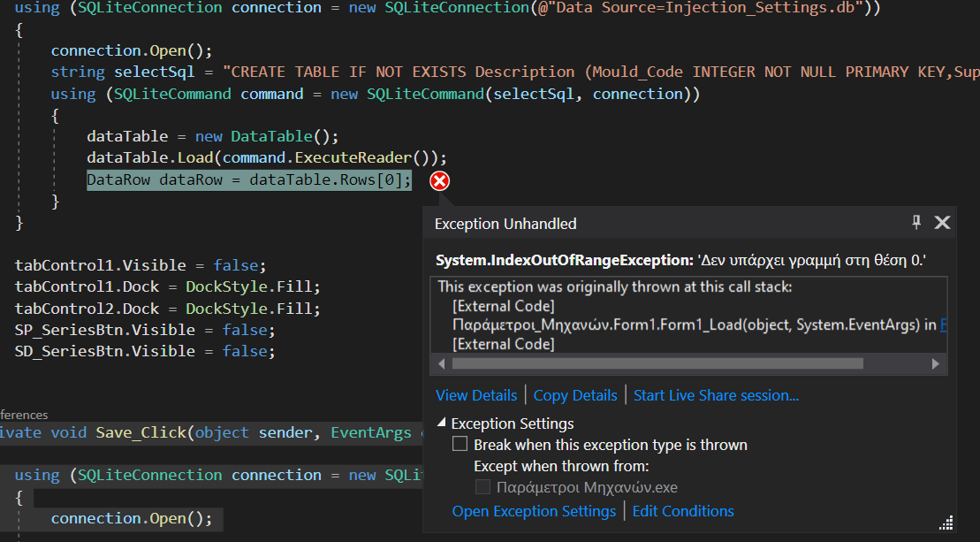Image resolution: width=980 pixels, height=542 pixels.
Task: Click the selectSql string declaration line
Action: pyautogui.click(x=515, y=72)
